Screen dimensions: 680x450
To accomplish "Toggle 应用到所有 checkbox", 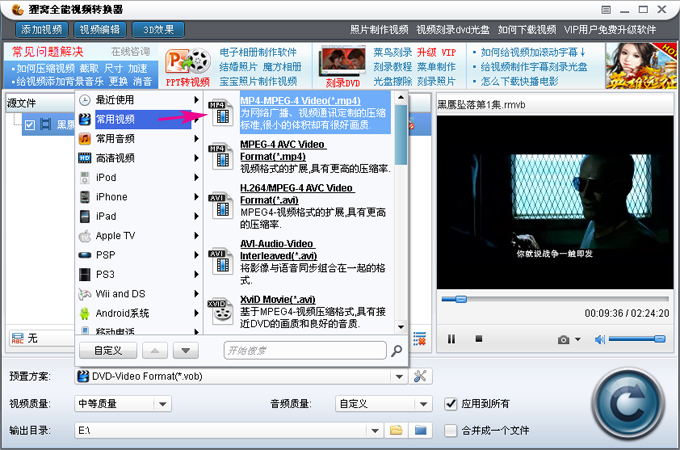I will (x=451, y=404).
